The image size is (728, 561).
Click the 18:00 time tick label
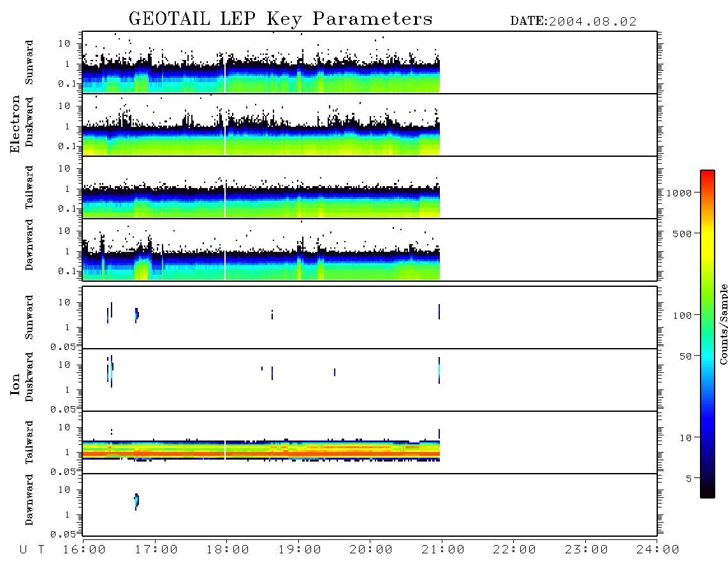click(x=228, y=550)
